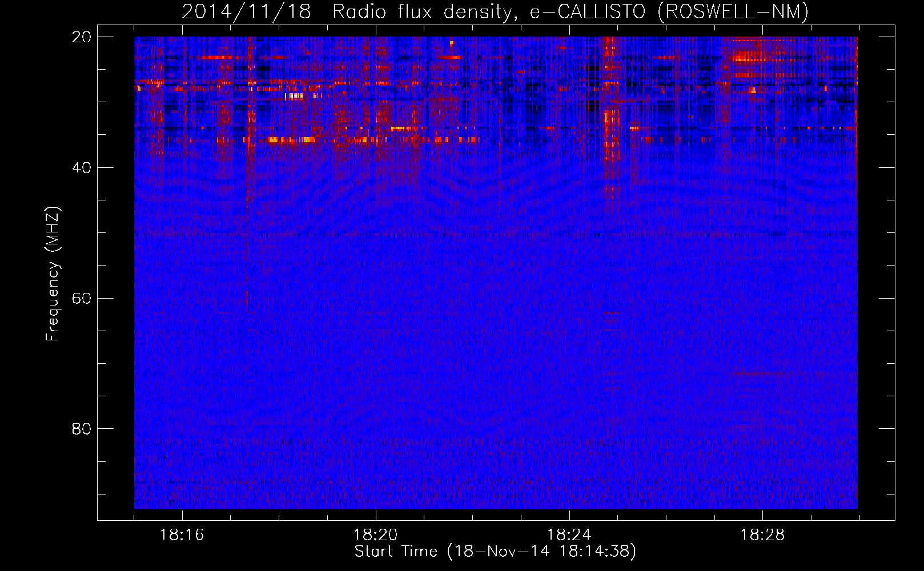Viewport: 924px width, 571px height.
Task: Click the 18:16 time tick label
Action: [182, 535]
